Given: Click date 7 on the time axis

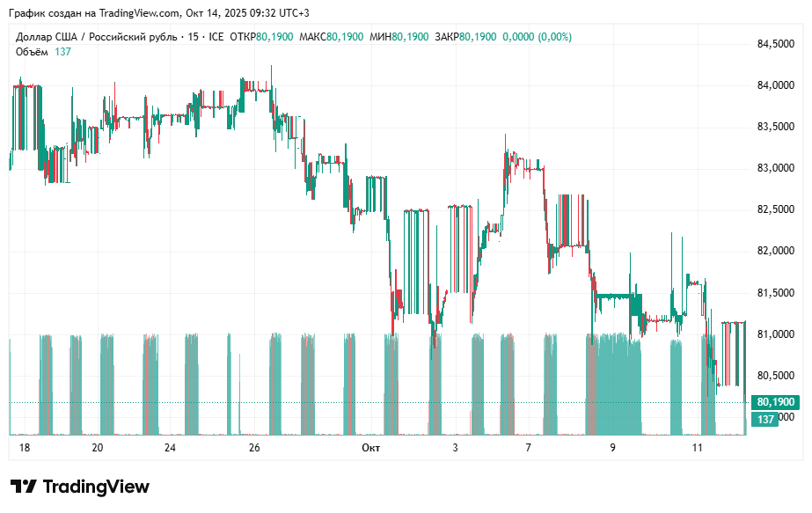Looking at the screenshot, I should point(528,448).
